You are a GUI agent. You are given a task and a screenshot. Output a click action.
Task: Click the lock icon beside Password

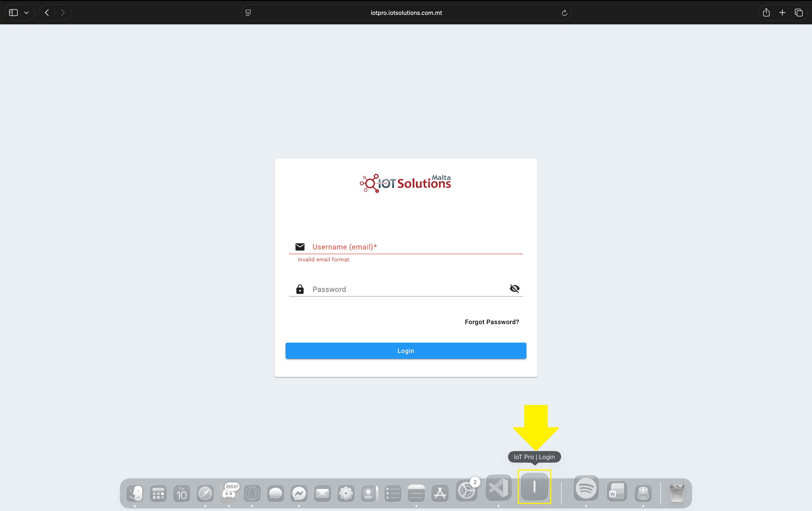[300, 289]
